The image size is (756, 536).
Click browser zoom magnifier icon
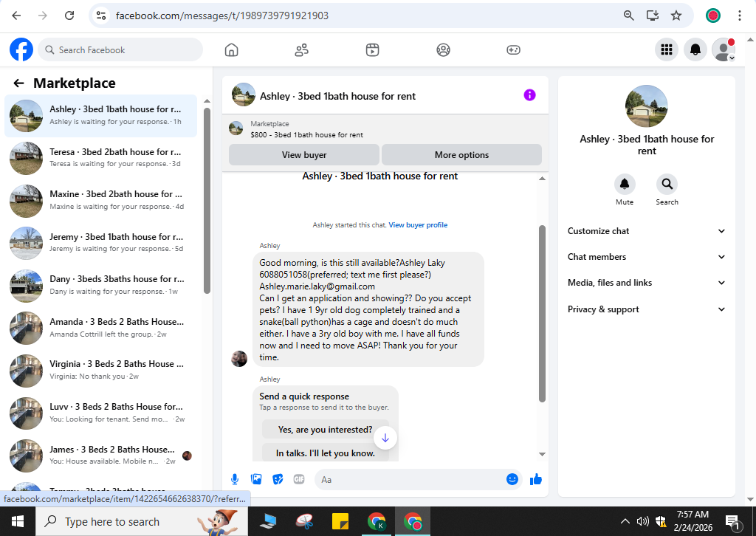click(629, 16)
